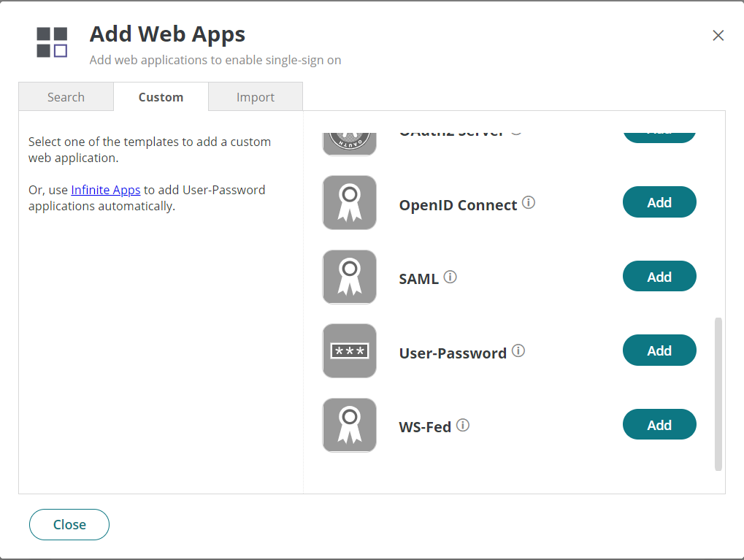Open the Infinite Apps link
This screenshot has height=560, width=744.
click(x=105, y=190)
